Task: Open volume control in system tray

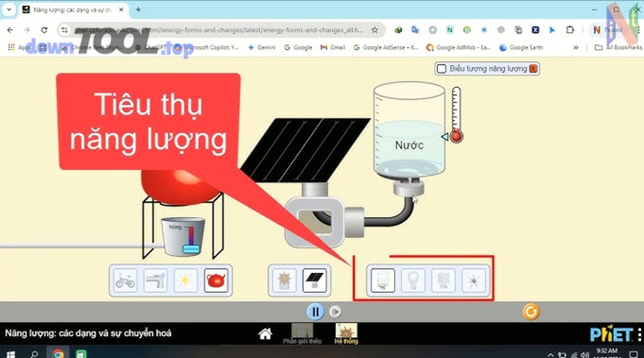Action: click(x=585, y=354)
